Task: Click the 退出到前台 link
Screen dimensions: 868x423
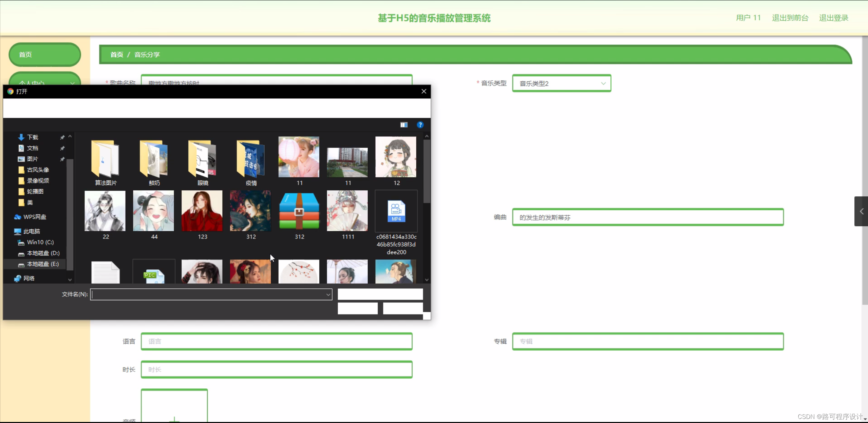Action: point(790,18)
